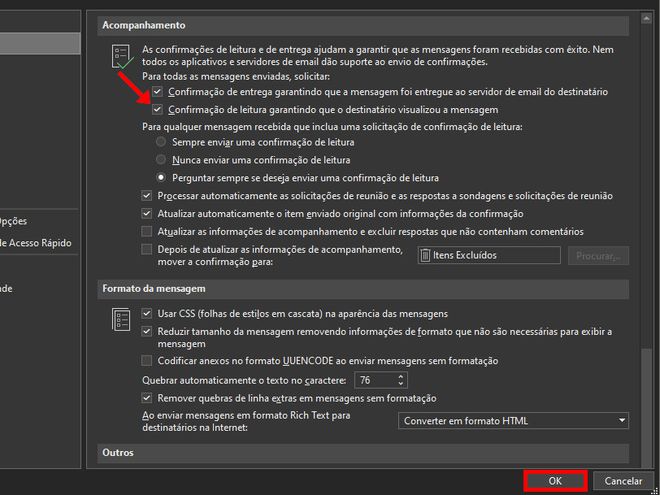Click the trash icon beside Itens Excluídos
Viewport: 660px width, 495px height.
point(425,255)
